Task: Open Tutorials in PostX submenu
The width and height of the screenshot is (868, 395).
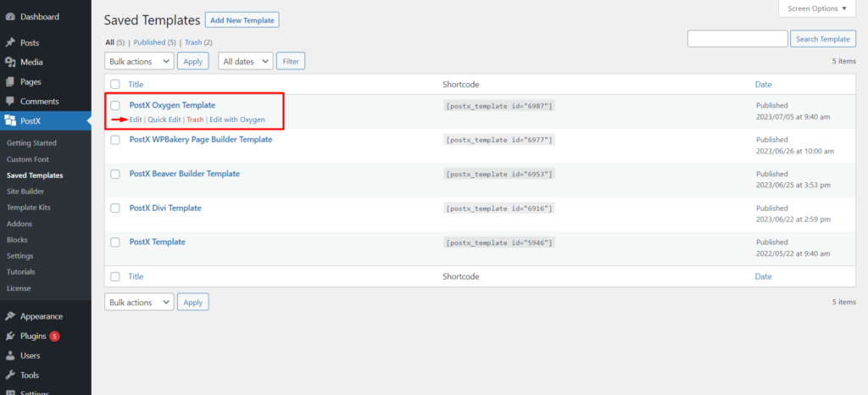Action: tap(20, 272)
